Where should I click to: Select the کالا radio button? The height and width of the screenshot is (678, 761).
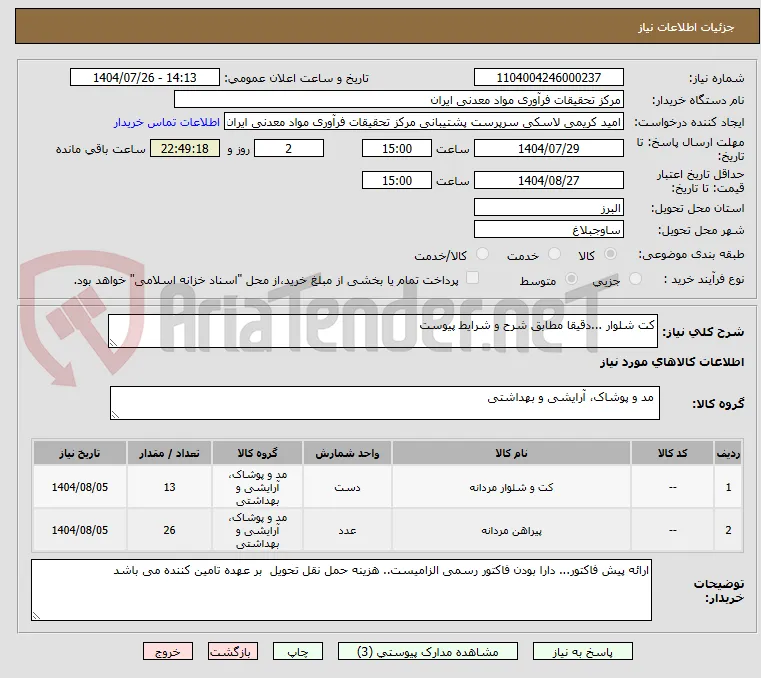(x=611, y=254)
